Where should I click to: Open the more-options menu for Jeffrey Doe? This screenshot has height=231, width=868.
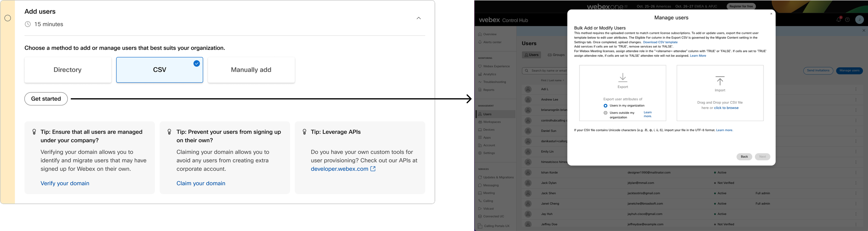pos(856,224)
